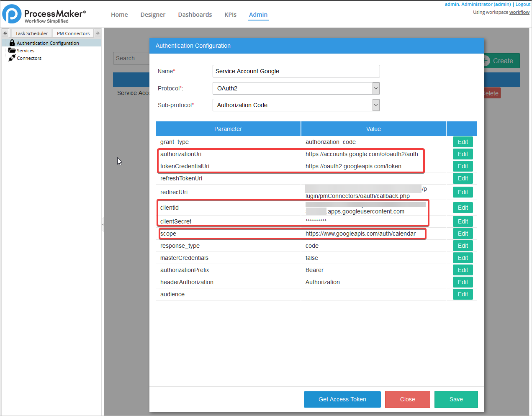Click the https://oauth2.googleapis.com/token value
This screenshot has height=416, width=532.
(x=353, y=166)
